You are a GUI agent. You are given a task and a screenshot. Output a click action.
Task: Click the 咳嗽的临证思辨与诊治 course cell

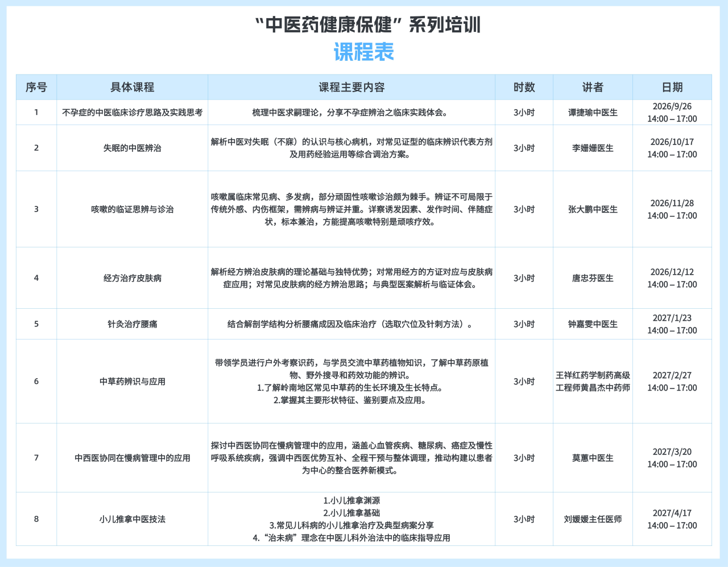click(132, 209)
